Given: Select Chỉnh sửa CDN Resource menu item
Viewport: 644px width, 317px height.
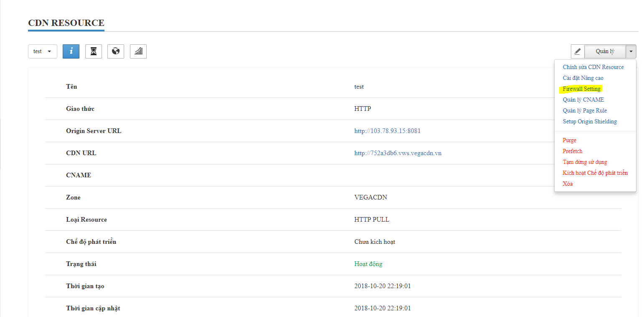Looking at the screenshot, I should point(593,67).
